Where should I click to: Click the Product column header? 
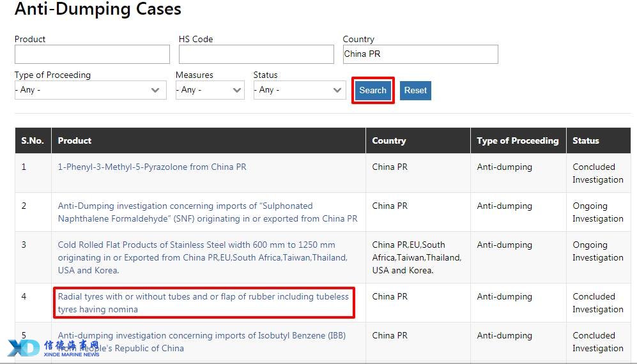(75, 140)
